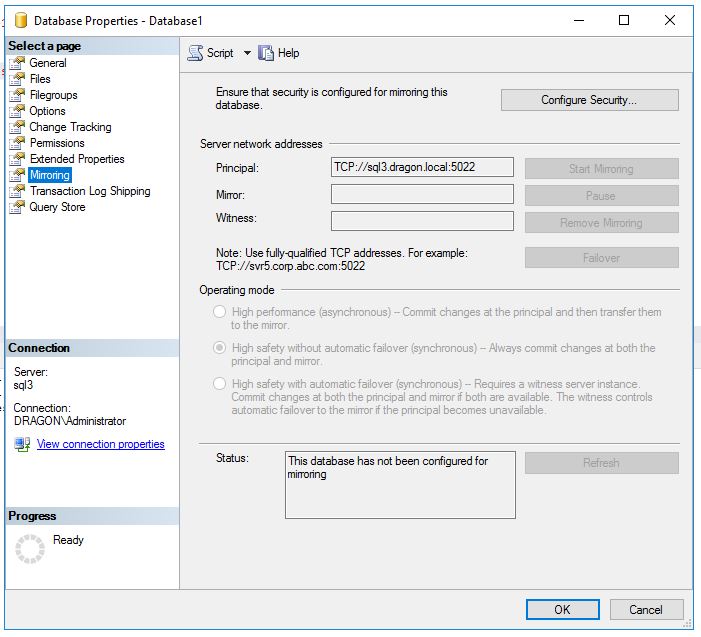Open the Change Tracking page
This screenshot has height=637, width=701.
point(70,127)
